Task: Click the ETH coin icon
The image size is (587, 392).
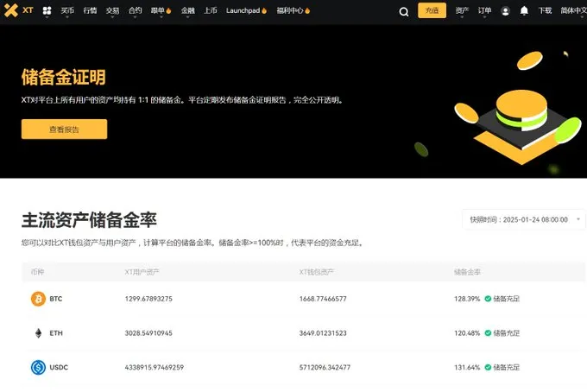Action: [38, 332]
